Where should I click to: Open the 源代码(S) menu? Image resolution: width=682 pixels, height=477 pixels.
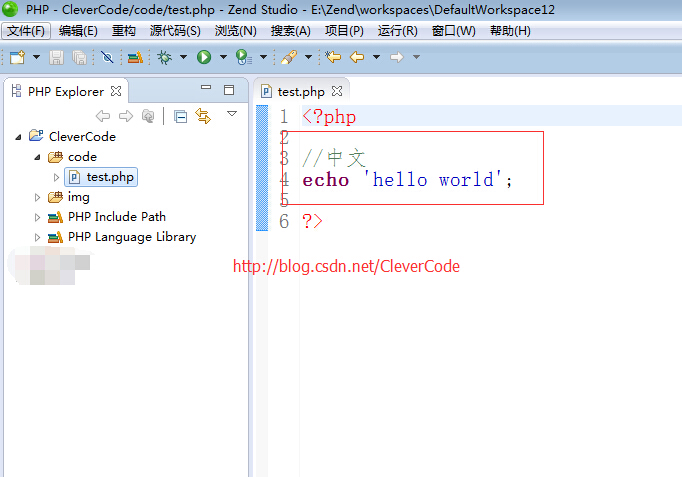(x=175, y=31)
